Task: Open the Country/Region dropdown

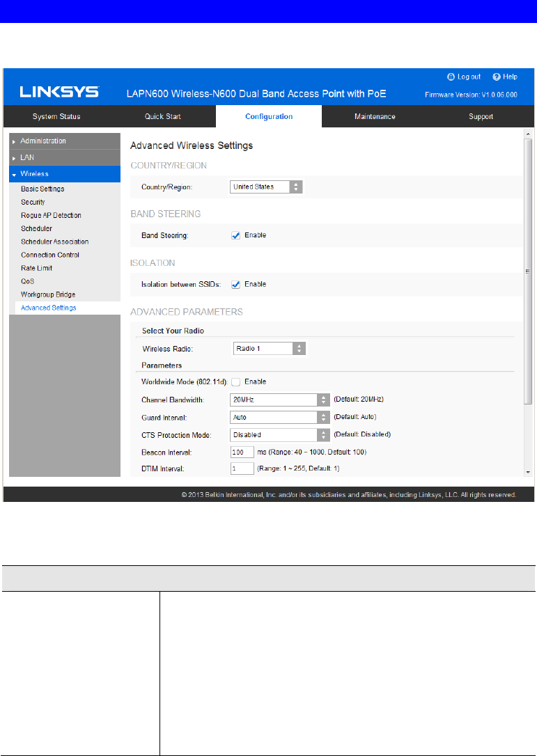Action: click(x=266, y=187)
